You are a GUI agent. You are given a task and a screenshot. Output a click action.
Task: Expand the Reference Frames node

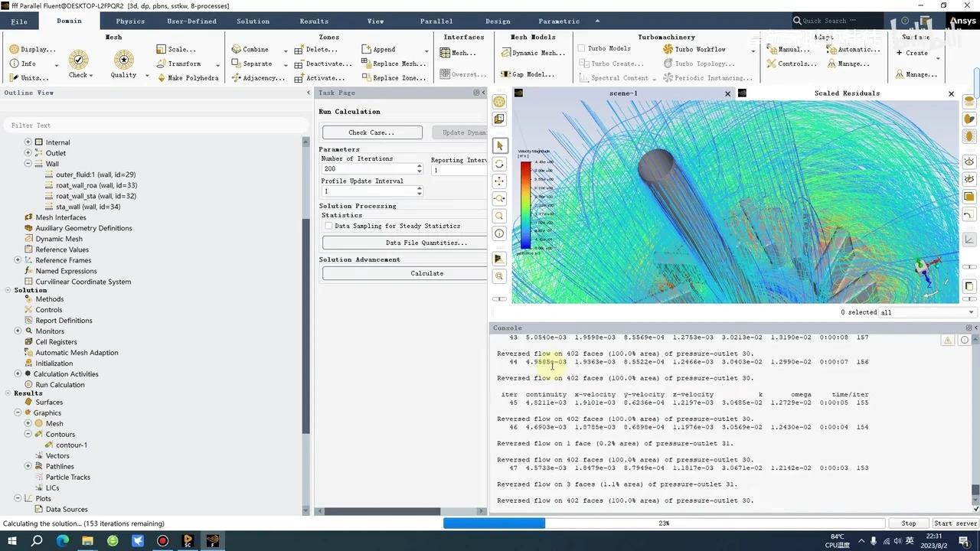tap(18, 260)
